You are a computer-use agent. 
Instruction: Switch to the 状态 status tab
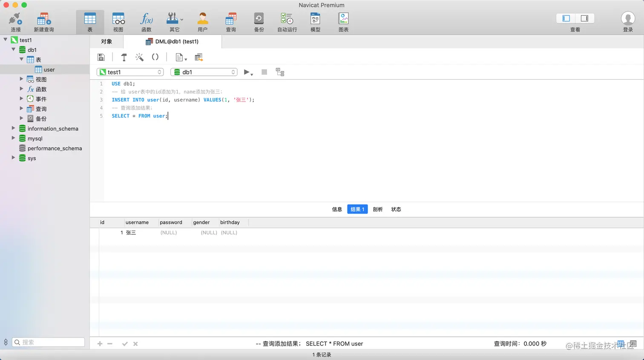396,209
